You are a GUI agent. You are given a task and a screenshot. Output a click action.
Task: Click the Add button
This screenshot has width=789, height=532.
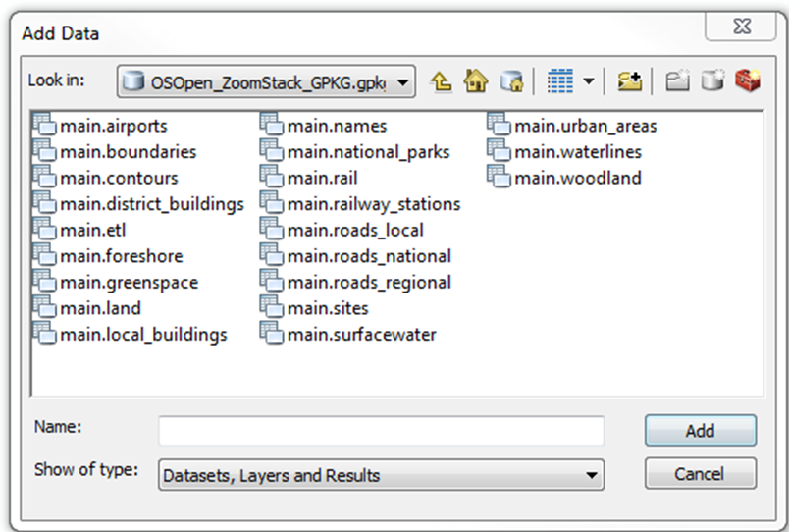(701, 431)
